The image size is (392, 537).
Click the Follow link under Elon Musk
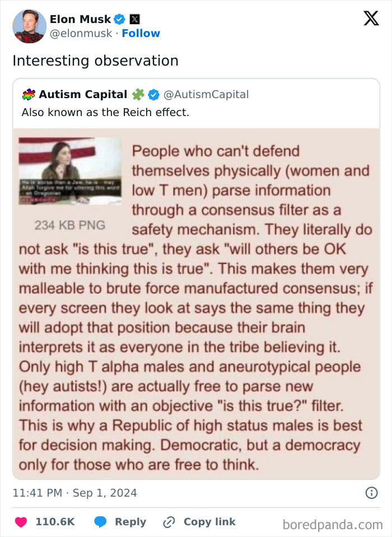tap(141, 33)
